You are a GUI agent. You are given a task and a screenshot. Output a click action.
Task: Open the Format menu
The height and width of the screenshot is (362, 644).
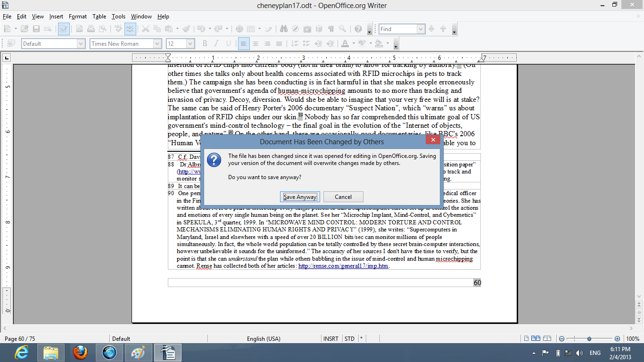coord(78,16)
